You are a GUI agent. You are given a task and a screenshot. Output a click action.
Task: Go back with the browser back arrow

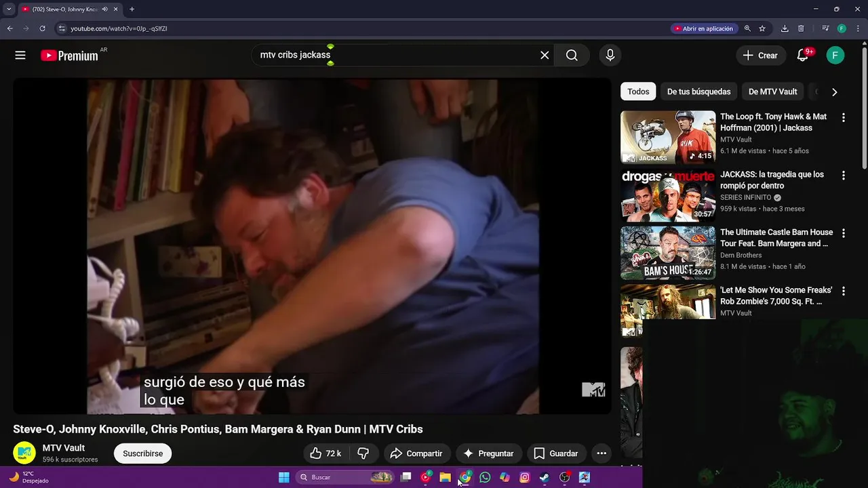click(x=9, y=28)
